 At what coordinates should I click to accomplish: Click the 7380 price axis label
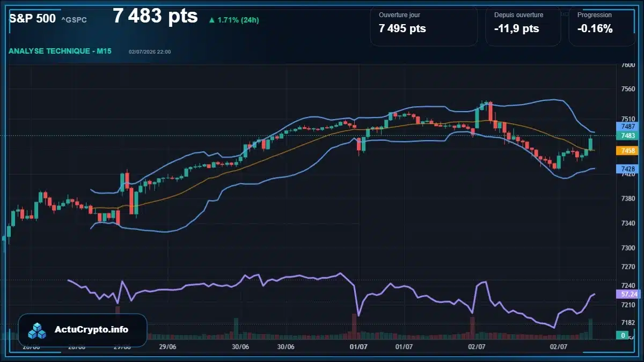(628, 199)
